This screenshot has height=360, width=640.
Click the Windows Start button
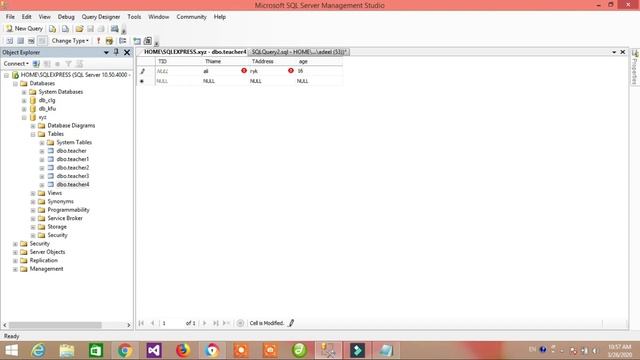click(11, 351)
